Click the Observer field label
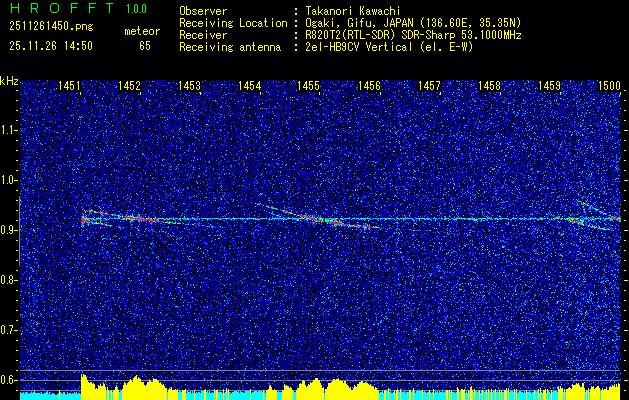Viewport: 629px width, 400px height. [203, 11]
